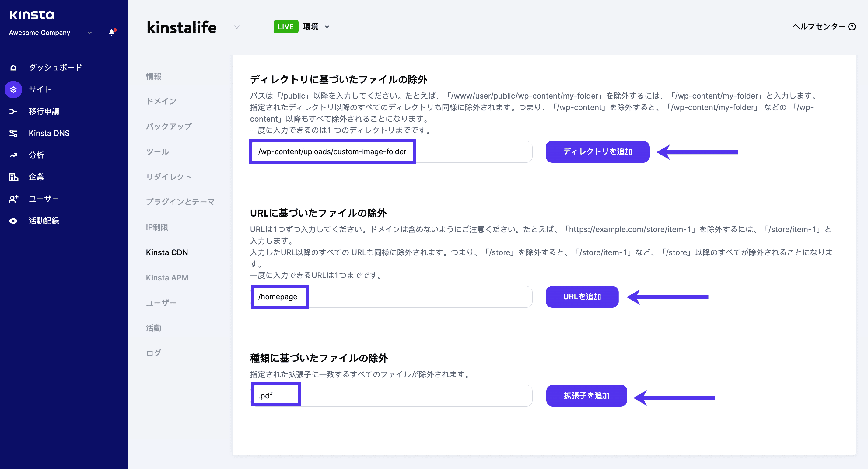This screenshot has height=469, width=868.
Task: Open the notifications bell
Action: (x=112, y=32)
